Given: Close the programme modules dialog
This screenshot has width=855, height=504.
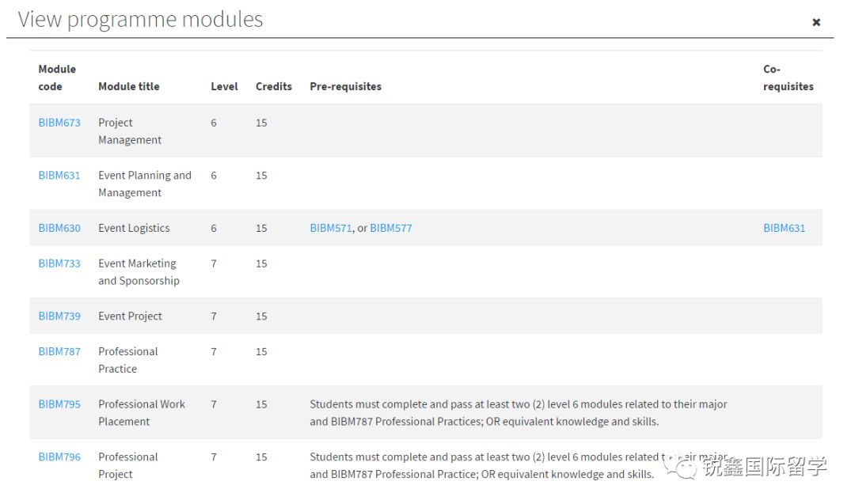Looking at the screenshot, I should pos(816,22).
